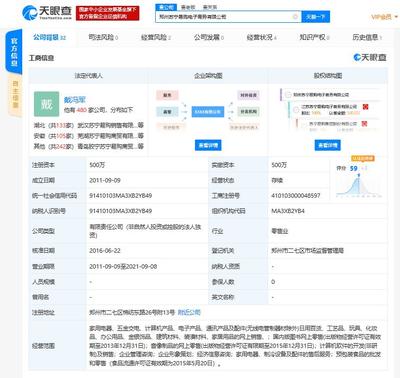Screen dimensions: 400x378
Task: Click red icon beside 江苏苏宁易购电子商务有限公司
Action: 365,107
